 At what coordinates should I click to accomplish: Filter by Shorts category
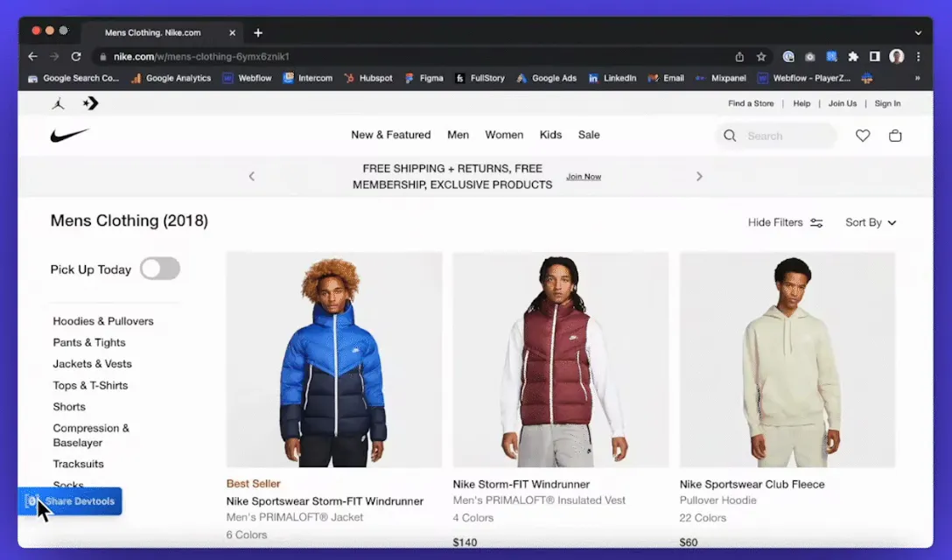[x=69, y=406]
